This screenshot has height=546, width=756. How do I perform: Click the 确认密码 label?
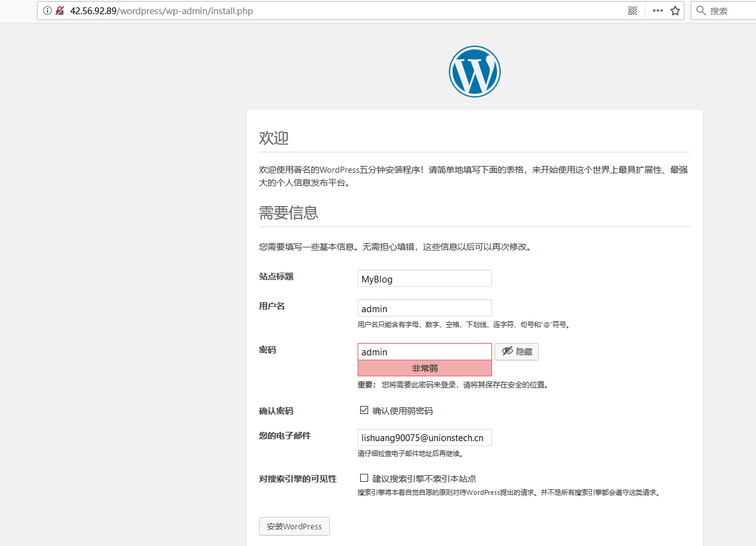[276, 411]
